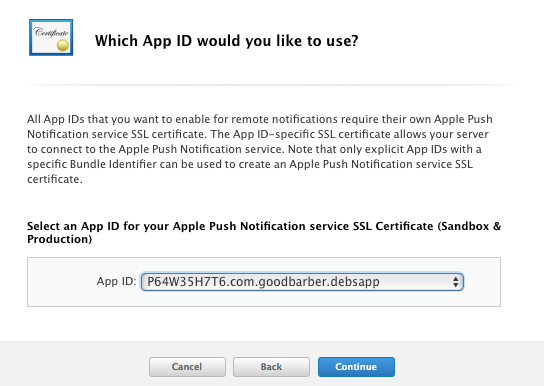This screenshot has height=386, width=544.
Task: Click the paragraph about remote notifications
Action: [x=260, y=149]
